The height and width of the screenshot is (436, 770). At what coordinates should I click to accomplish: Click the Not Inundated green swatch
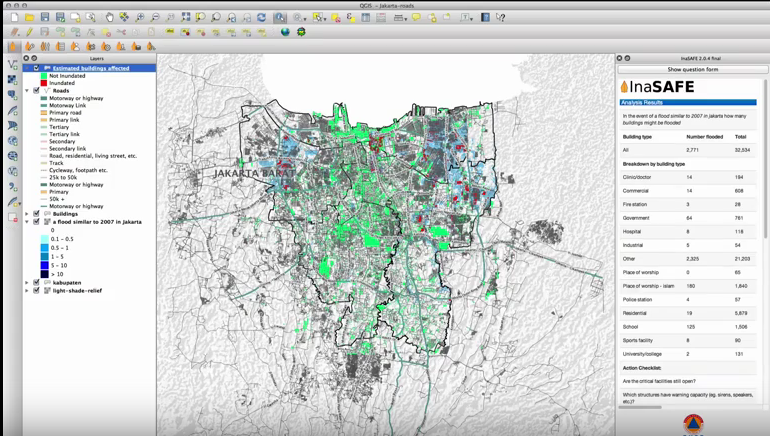point(44,76)
